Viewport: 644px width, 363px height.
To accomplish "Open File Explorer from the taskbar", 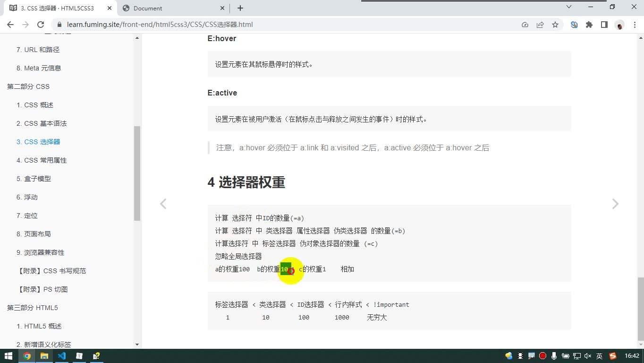I will click(44, 356).
